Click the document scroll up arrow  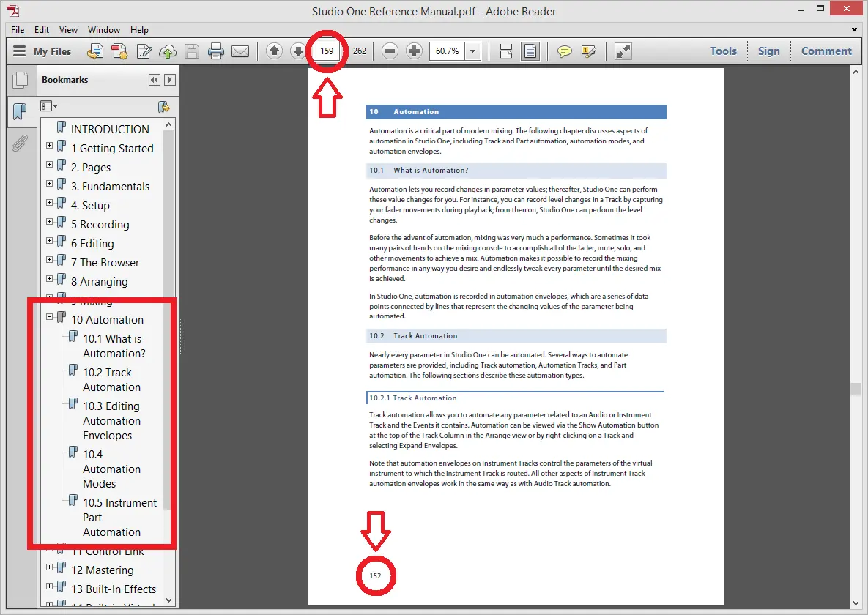pyautogui.click(x=856, y=72)
